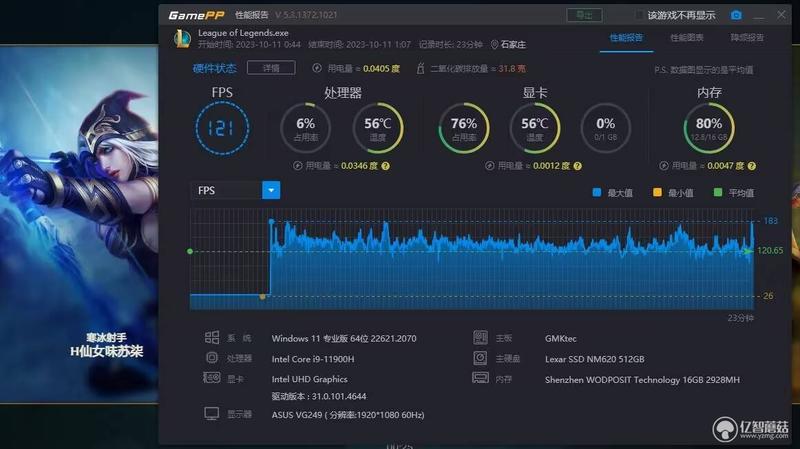
Task: Click the monitor icon beside ASUS VG249
Action: point(212,413)
